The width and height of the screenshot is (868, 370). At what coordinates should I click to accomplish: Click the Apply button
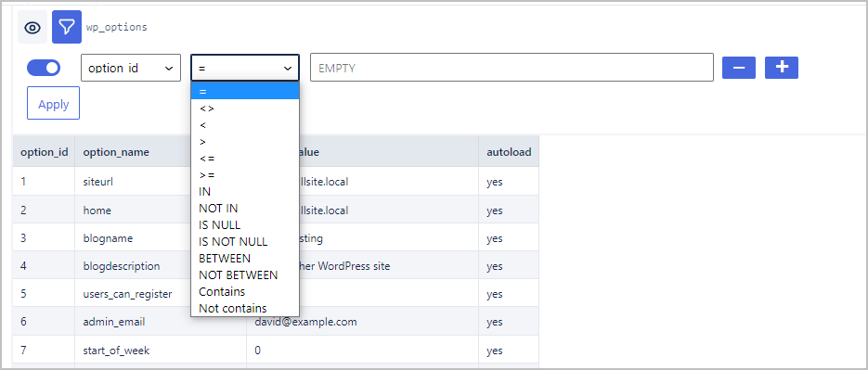(x=53, y=104)
